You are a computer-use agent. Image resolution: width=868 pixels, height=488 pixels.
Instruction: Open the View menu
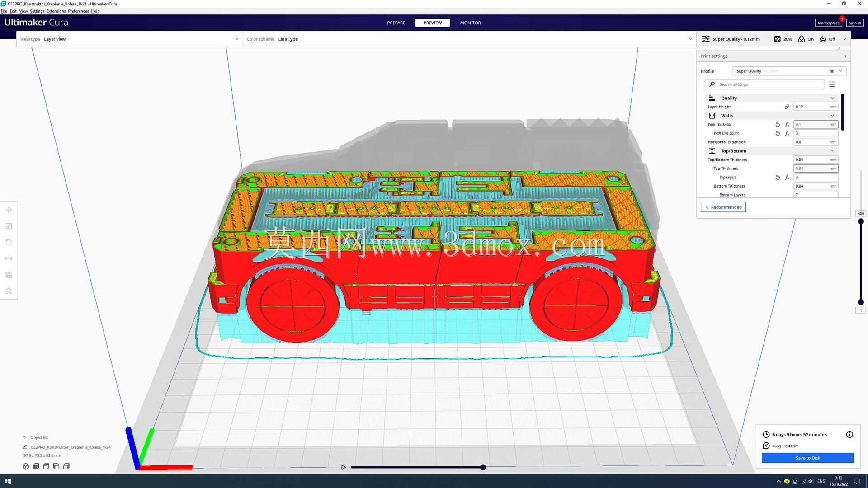[24, 11]
